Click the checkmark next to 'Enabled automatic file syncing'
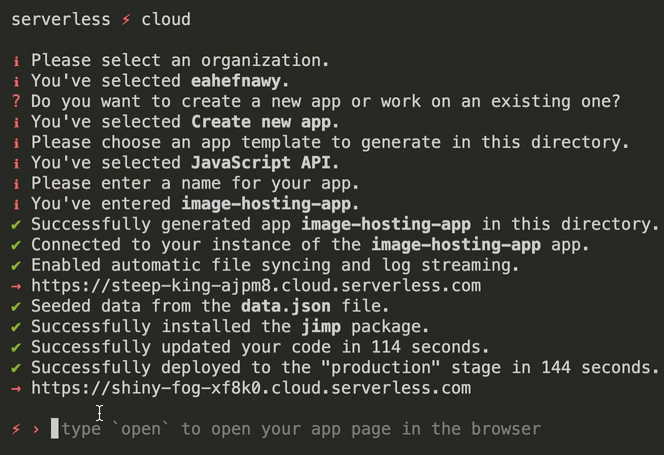Viewport: 664px width, 455px height. (16, 265)
